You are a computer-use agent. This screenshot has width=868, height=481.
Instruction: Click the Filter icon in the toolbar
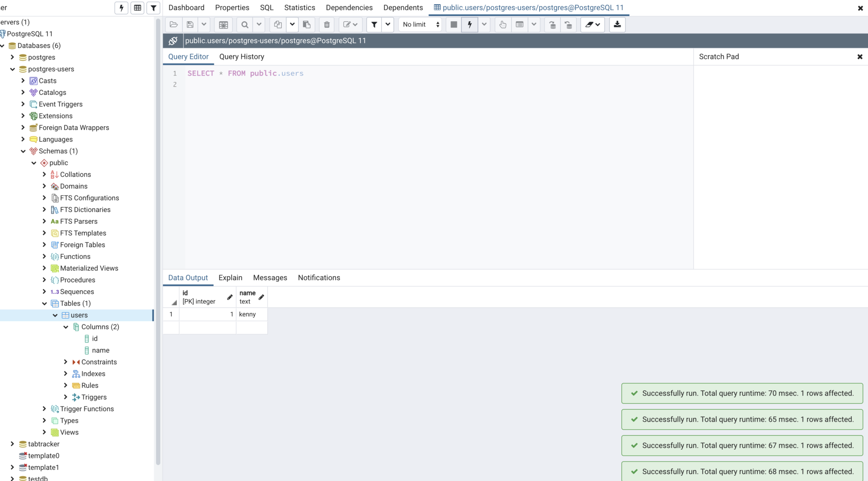coord(373,24)
